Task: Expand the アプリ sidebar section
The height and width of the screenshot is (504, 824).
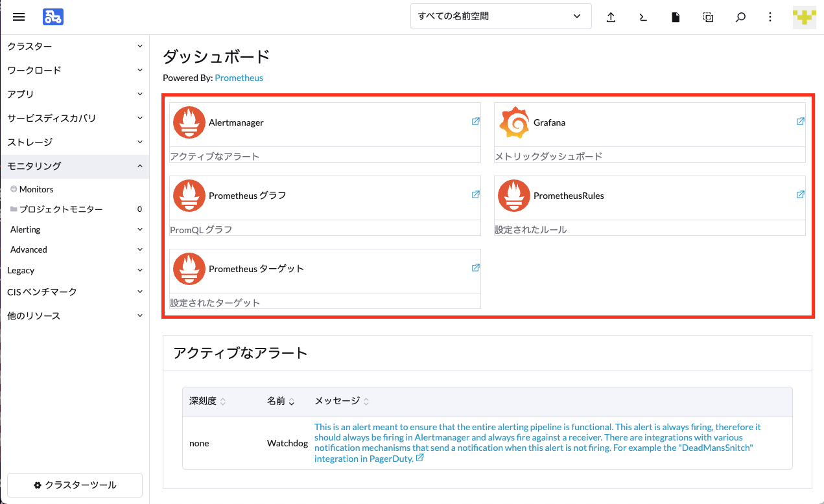Action: pos(75,94)
